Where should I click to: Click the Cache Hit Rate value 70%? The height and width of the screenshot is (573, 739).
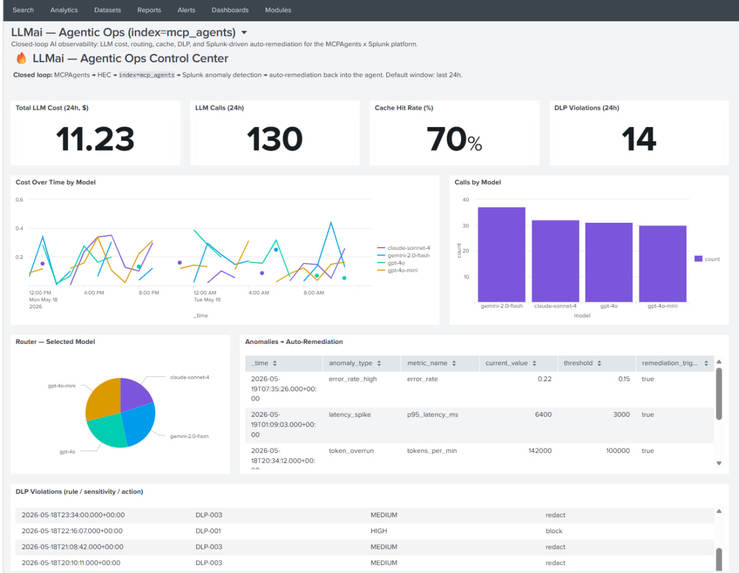click(x=454, y=139)
